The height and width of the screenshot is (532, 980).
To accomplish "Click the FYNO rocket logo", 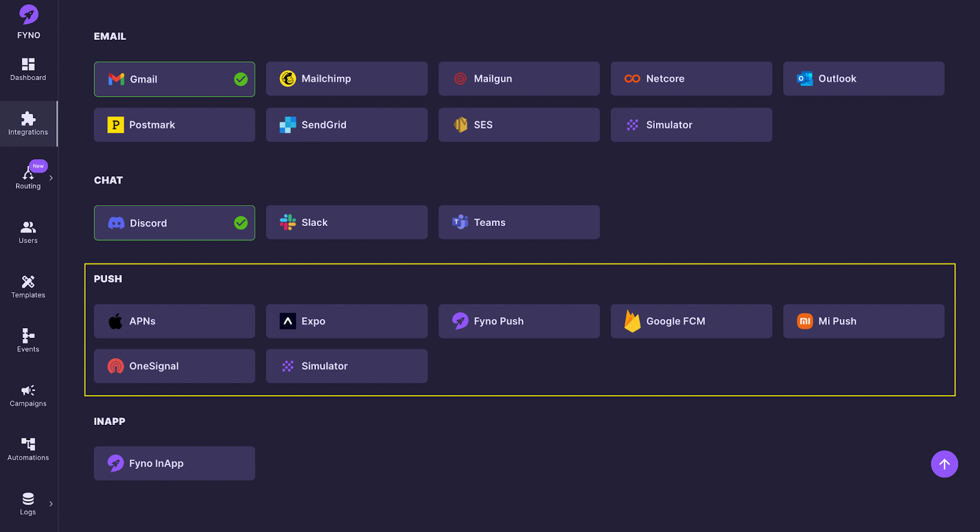I will tap(29, 15).
